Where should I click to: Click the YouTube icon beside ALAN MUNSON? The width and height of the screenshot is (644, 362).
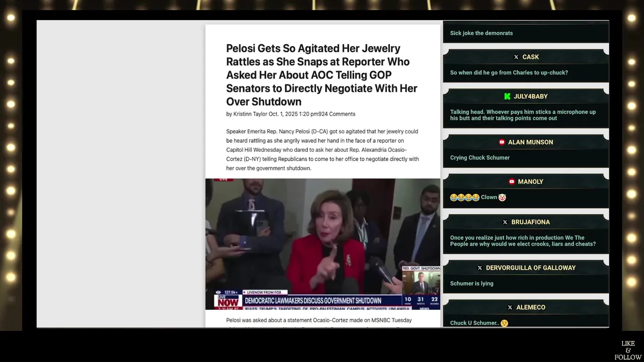click(x=502, y=142)
